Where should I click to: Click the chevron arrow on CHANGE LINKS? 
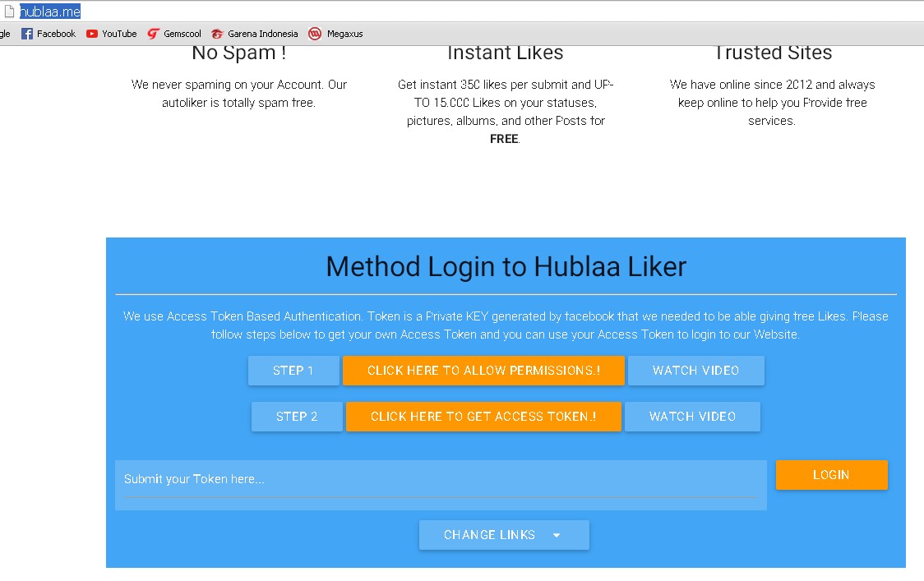pos(557,534)
